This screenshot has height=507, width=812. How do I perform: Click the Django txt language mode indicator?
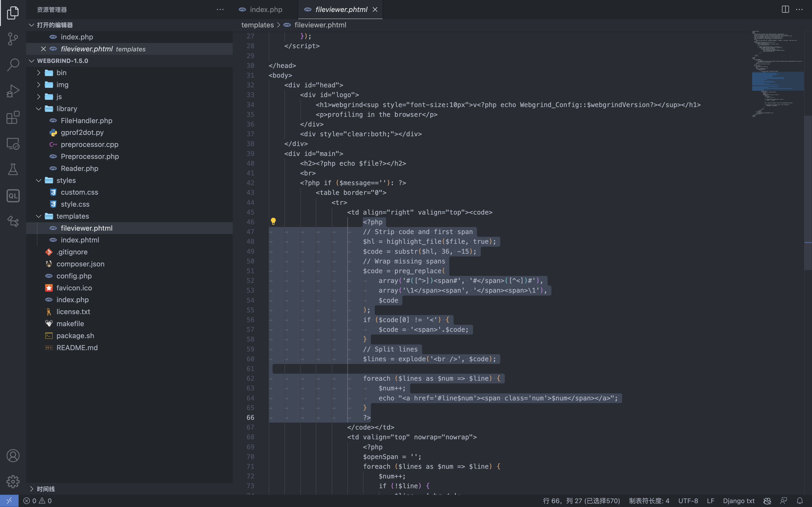(x=738, y=501)
